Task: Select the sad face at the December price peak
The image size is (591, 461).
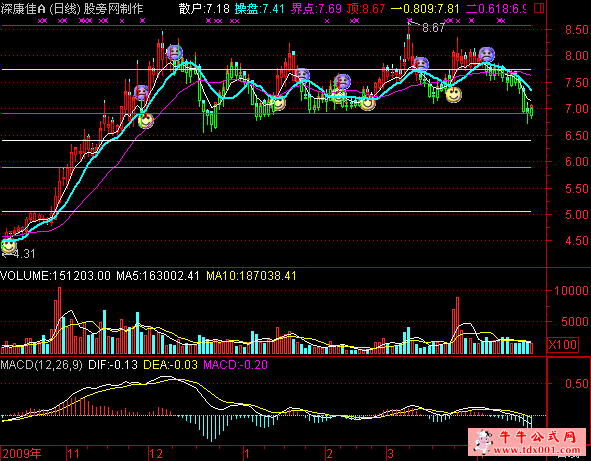Action: (x=175, y=53)
